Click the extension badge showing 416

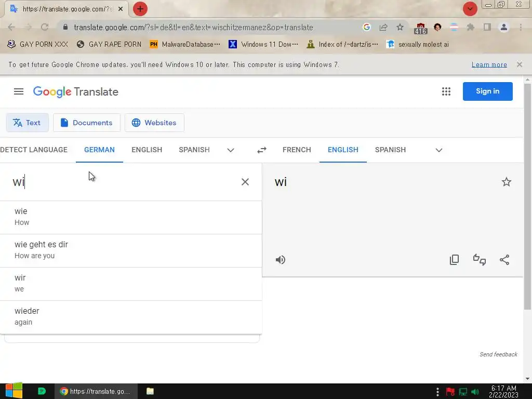tap(420, 29)
